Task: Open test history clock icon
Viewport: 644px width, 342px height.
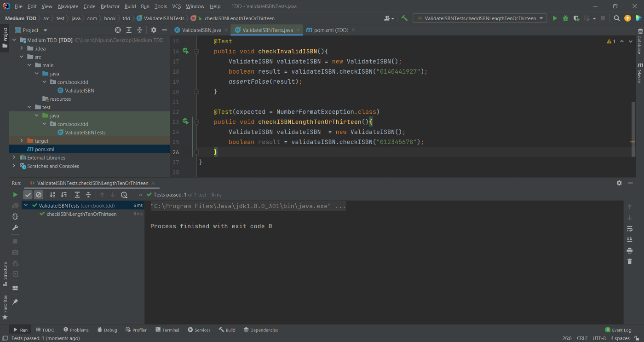Action: tap(124, 195)
